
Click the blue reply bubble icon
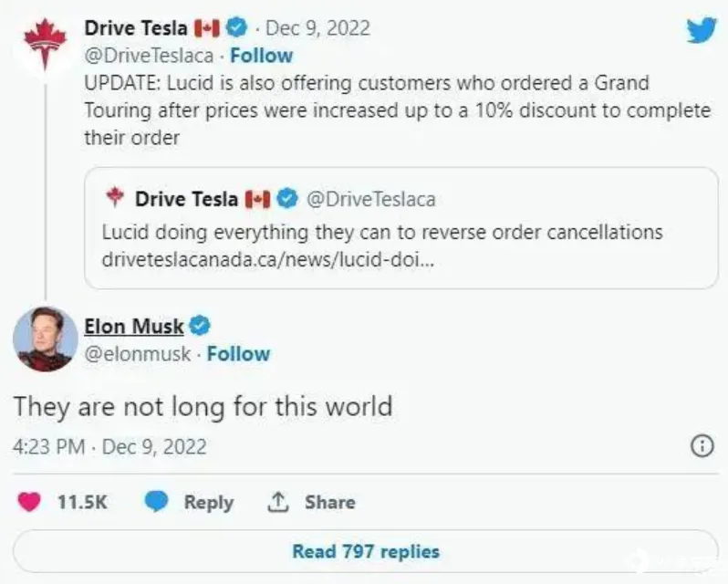156,502
